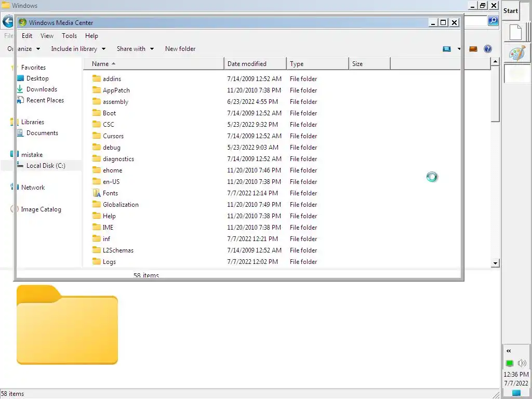Click the Windows Media Center title bar icon
The width and height of the screenshot is (532, 399).
point(22,22)
